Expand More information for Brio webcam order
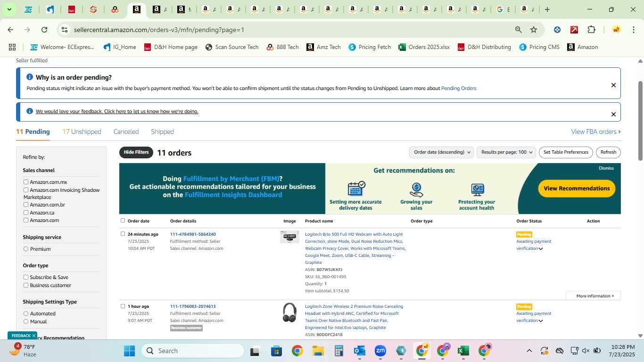The height and width of the screenshot is (362, 644). (594, 296)
